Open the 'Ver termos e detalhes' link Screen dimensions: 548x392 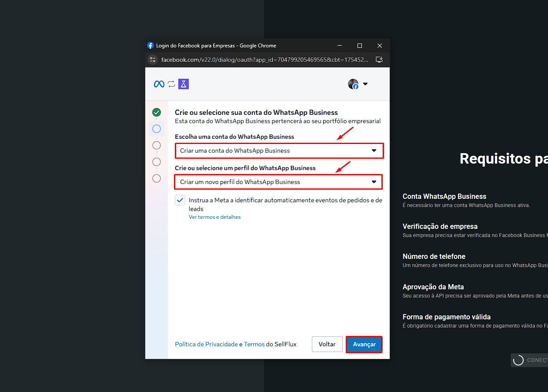(x=214, y=217)
